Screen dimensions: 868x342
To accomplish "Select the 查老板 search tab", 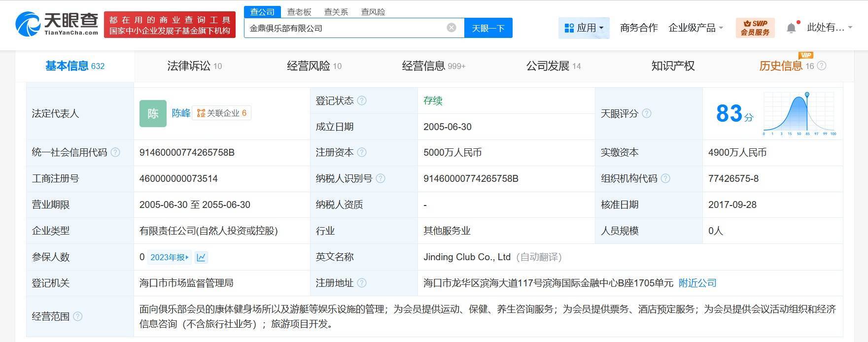I will 299,12.
